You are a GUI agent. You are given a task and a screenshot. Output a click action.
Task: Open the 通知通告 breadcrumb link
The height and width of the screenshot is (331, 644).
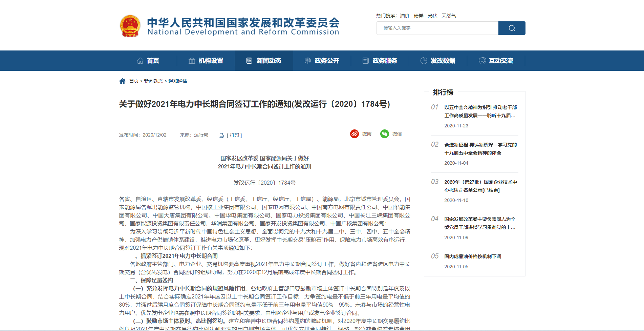point(178,81)
